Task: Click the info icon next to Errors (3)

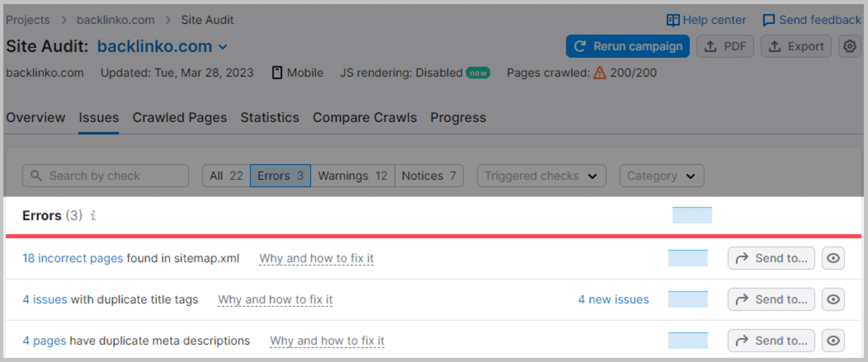Action: (93, 216)
